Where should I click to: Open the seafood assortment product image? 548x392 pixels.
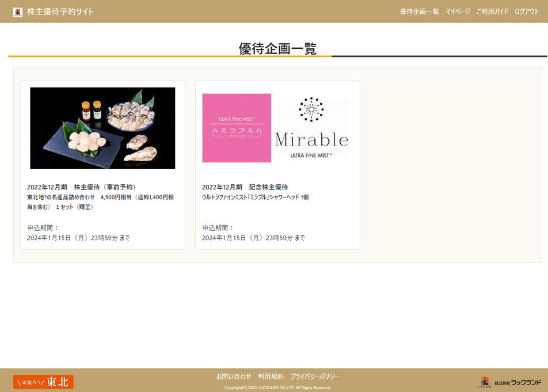[102, 128]
